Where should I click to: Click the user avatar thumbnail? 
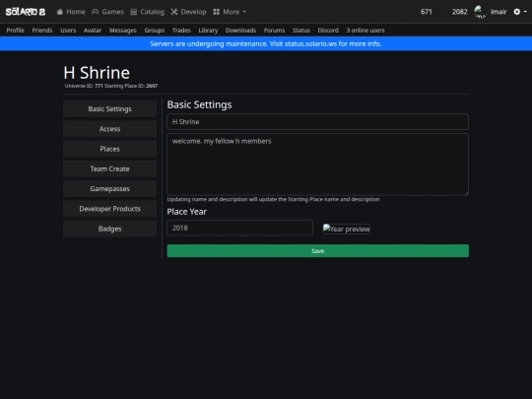click(x=480, y=12)
